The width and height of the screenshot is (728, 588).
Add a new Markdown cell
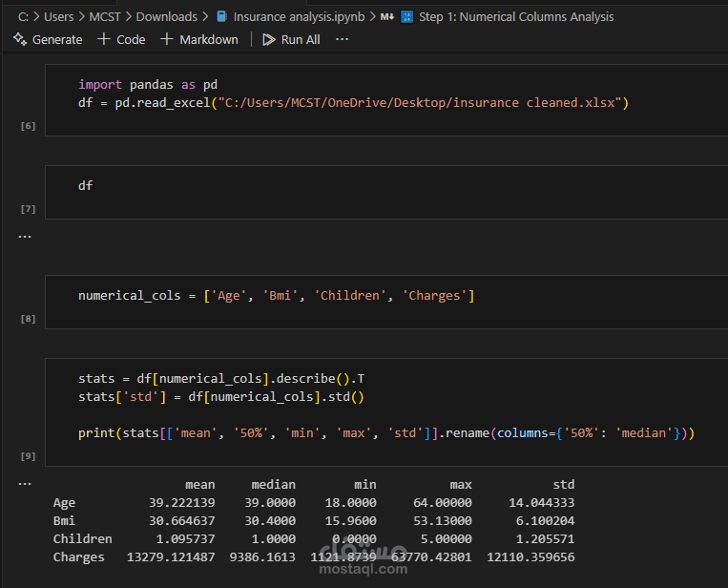click(199, 39)
